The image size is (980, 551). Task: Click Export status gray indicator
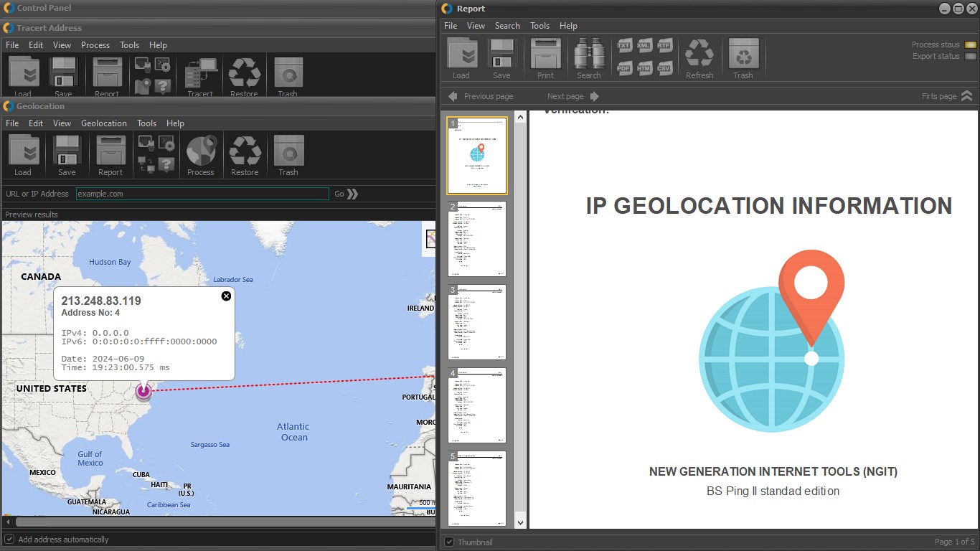(x=970, y=56)
